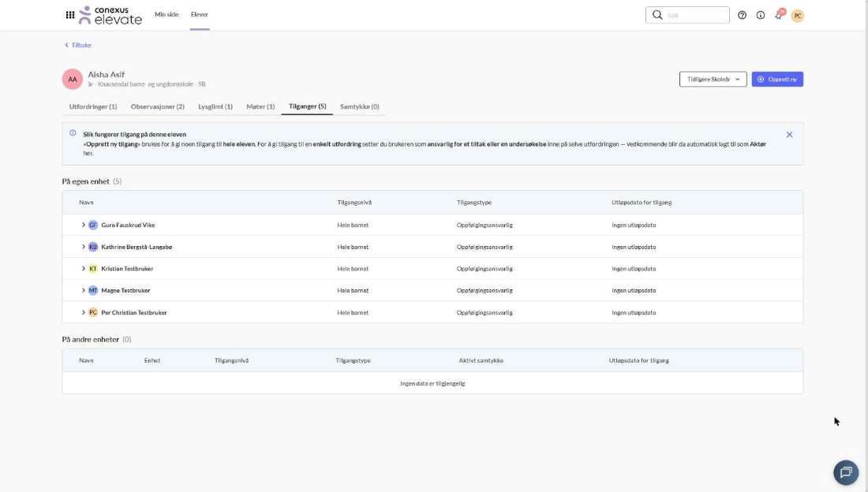
Task: Expand Per Christian Testbruker's row
Action: (84, 313)
